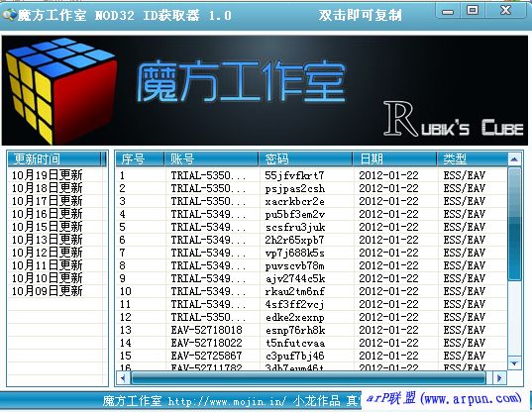Select the 10月11日更新 entry
Image resolution: width=532 pixels, height=412 pixels.
click(x=48, y=265)
